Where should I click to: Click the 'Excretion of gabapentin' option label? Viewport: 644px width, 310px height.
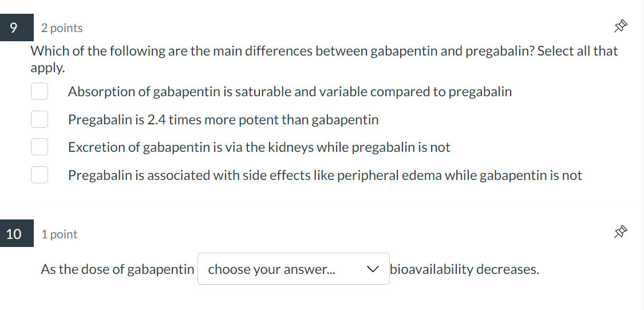(x=259, y=147)
